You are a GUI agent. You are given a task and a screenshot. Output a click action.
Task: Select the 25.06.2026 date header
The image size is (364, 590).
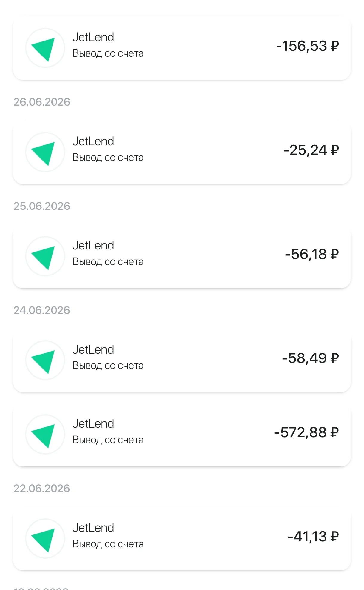click(x=42, y=206)
